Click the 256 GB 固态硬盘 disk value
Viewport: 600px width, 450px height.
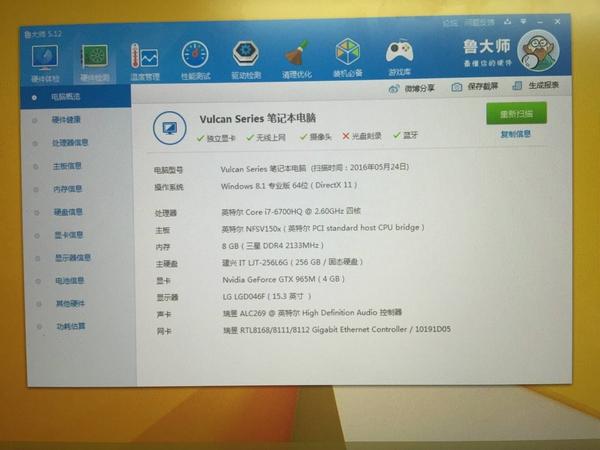point(292,262)
